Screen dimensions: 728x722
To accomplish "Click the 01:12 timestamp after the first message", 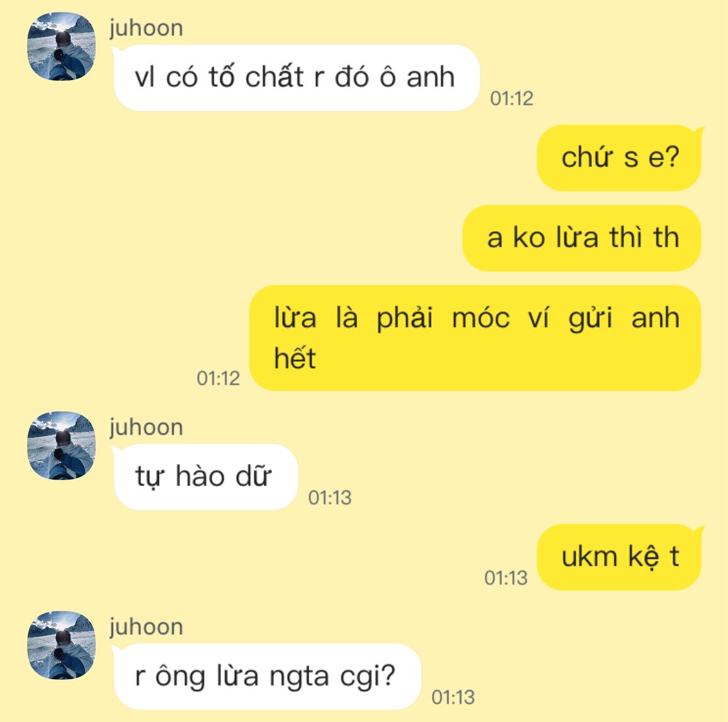I will 511,98.
